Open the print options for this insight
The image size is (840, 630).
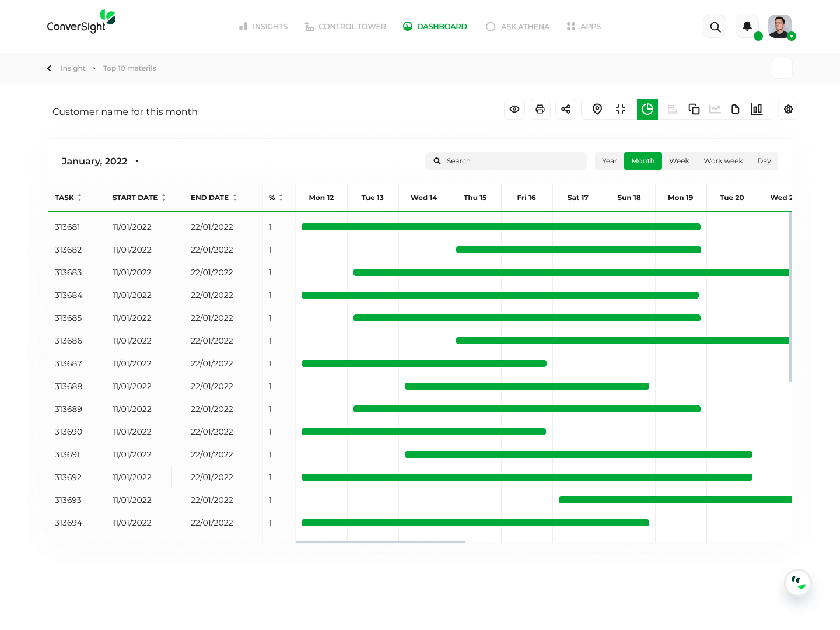click(540, 109)
